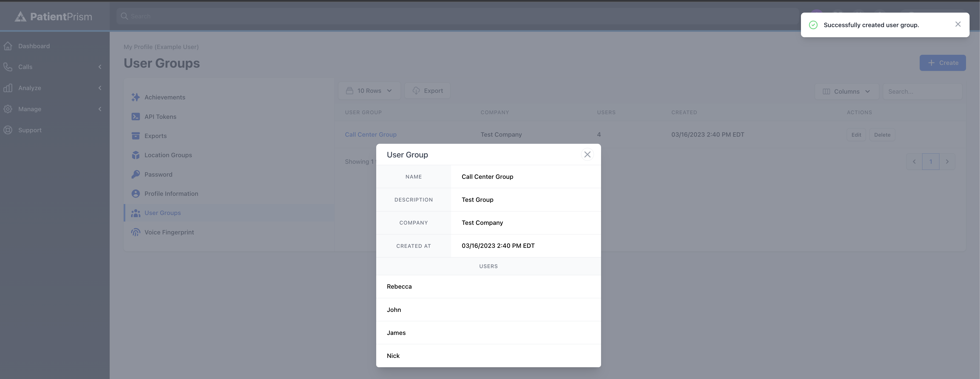Screen dimensions: 980x379
Task: Click the search magnifier icon in top bar
Action: [124, 16]
